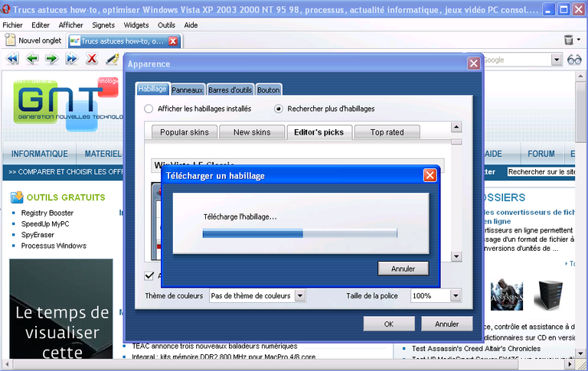Open the Widgets menu

(x=136, y=25)
